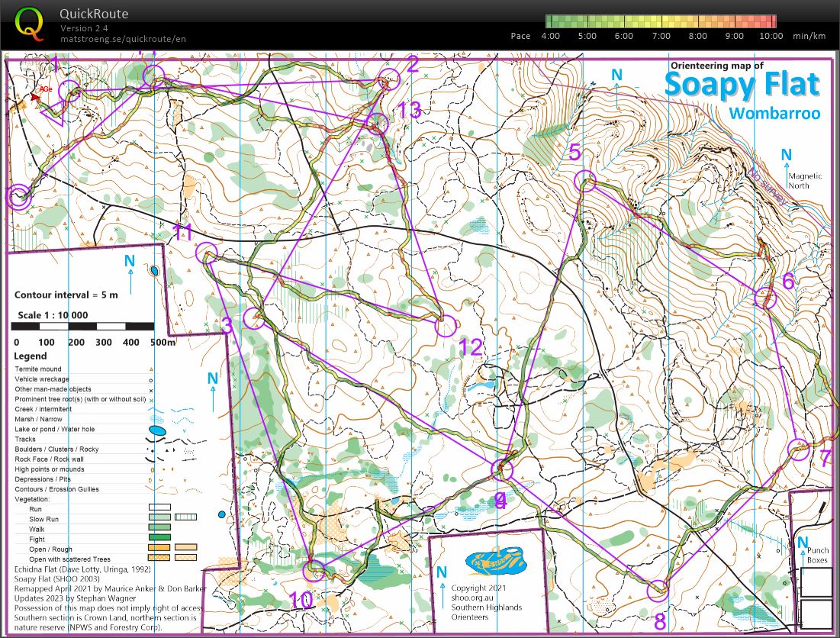
Task: Select control circle 10 marker
Action: click(314, 570)
